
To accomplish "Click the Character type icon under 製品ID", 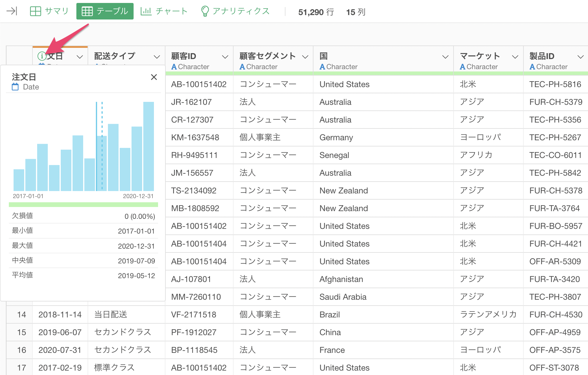I will pos(532,67).
